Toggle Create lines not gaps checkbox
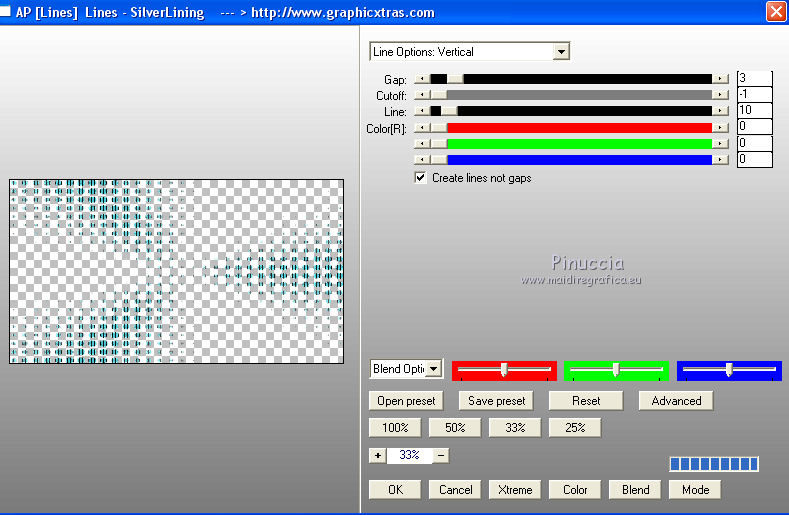 coord(420,178)
